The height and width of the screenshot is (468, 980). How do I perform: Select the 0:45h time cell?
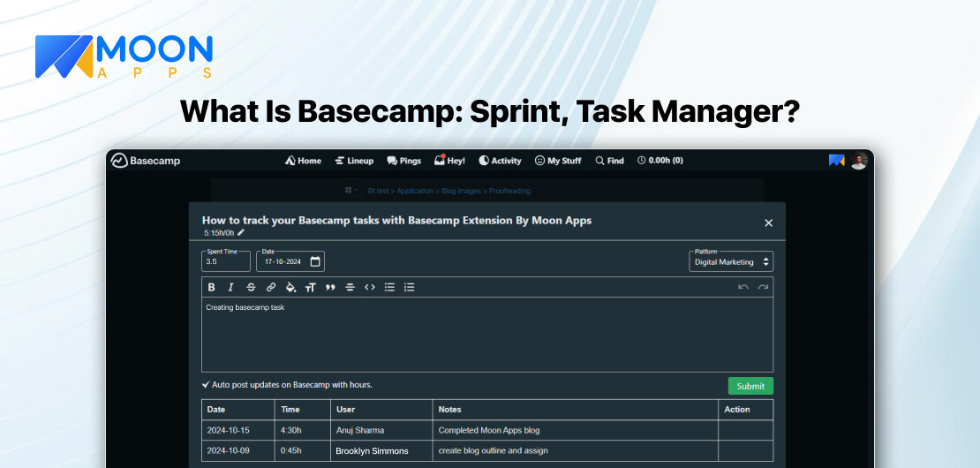click(303, 451)
